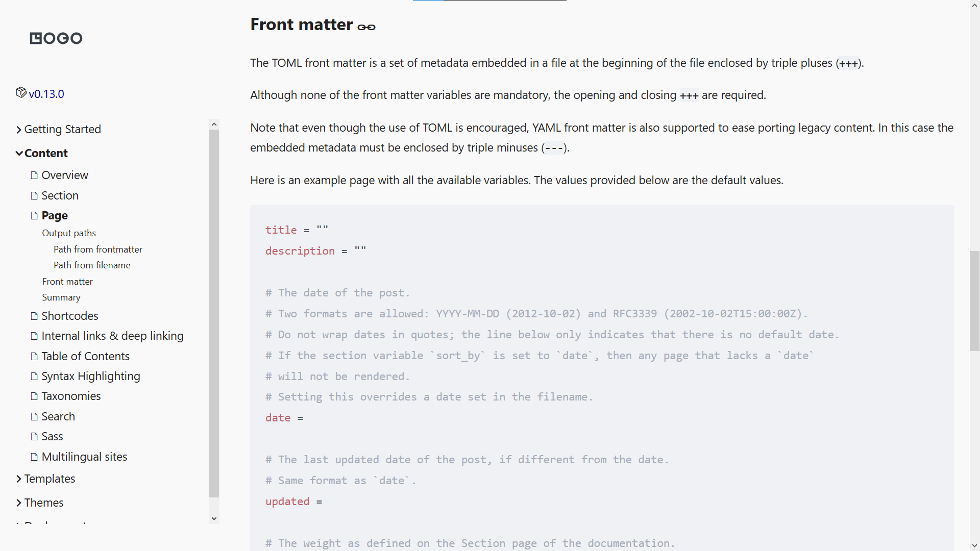Image resolution: width=980 pixels, height=551 pixels.
Task: Click the page document icon for Search
Action: tap(33, 416)
